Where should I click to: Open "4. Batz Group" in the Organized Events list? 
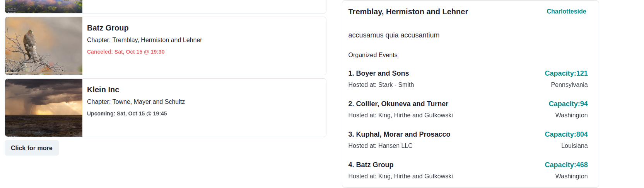coord(371,165)
